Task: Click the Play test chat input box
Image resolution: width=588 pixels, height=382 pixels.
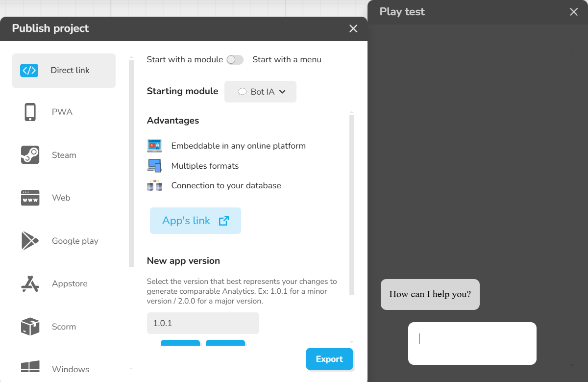Action: click(472, 343)
